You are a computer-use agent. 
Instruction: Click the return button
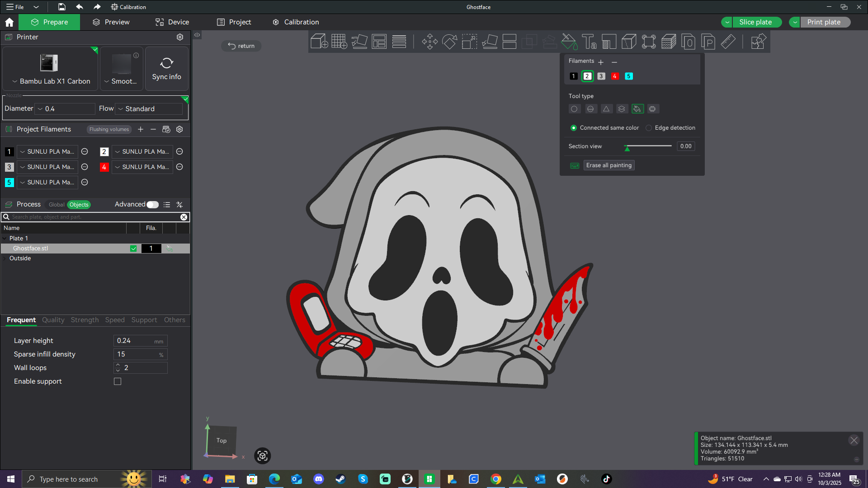pyautogui.click(x=241, y=46)
